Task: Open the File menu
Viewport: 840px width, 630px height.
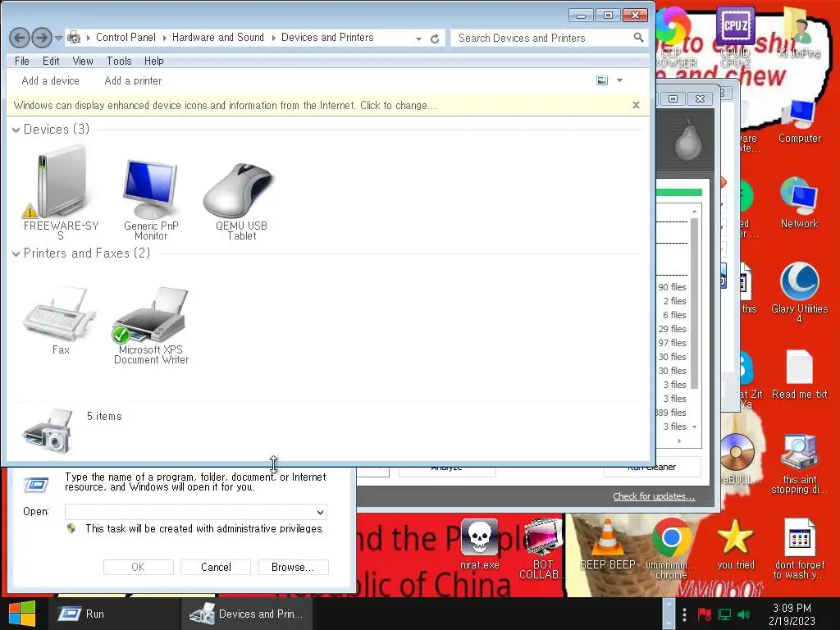Action: 22,61
